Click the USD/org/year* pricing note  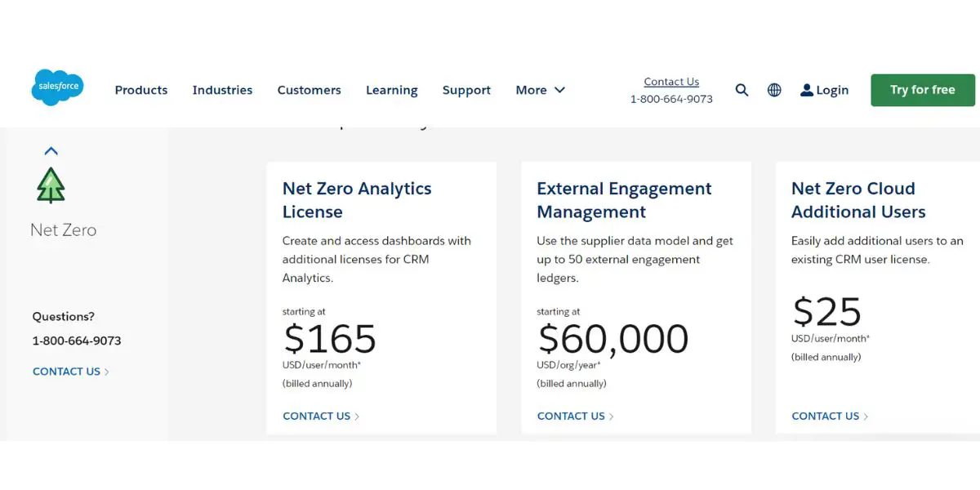pyautogui.click(x=568, y=364)
